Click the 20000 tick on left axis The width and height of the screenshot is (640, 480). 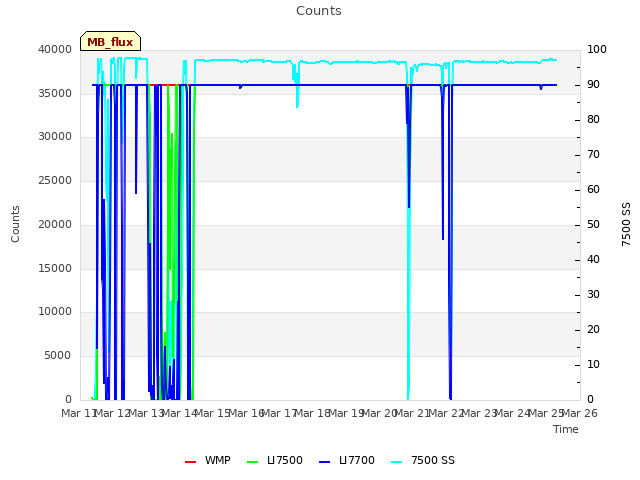click(x=55, y=224)
